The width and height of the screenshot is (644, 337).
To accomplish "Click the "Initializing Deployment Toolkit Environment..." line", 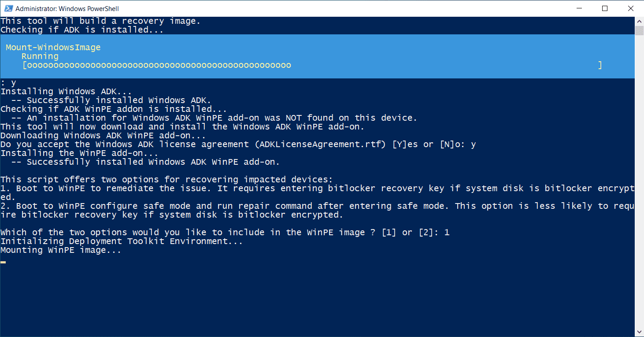I will (x=122, y=241).
